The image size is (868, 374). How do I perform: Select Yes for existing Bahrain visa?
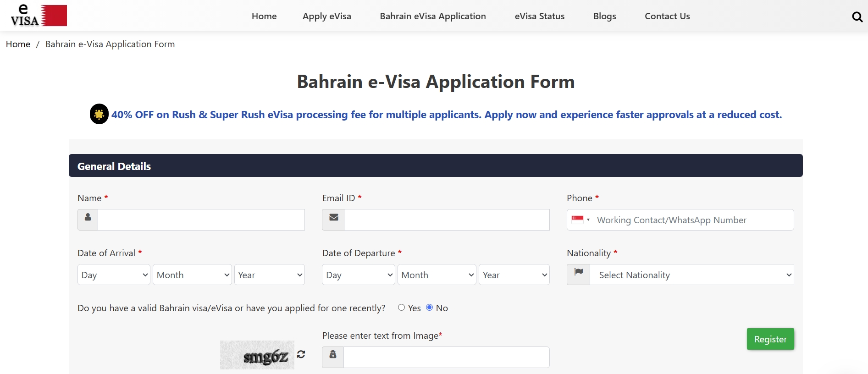point(402,308)
